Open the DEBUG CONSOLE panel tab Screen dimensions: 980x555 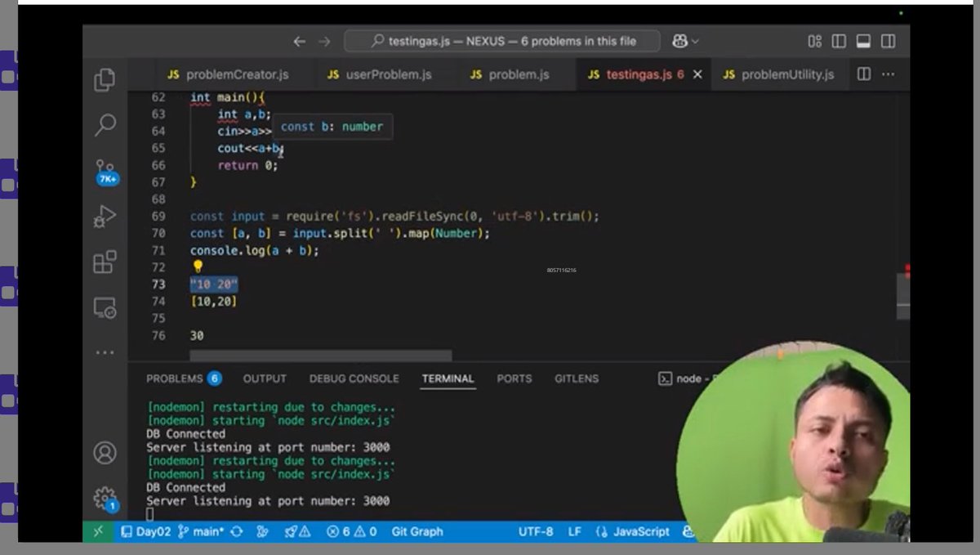[354, 378]
